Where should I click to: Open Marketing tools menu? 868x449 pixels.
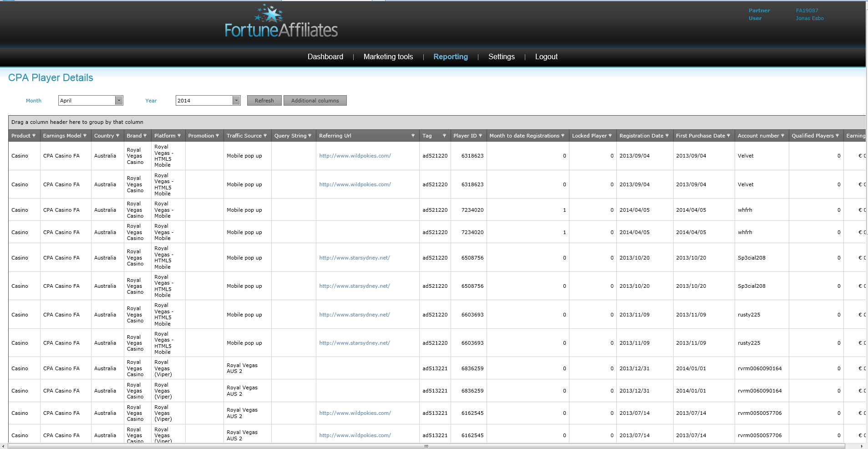pos(388,56)
